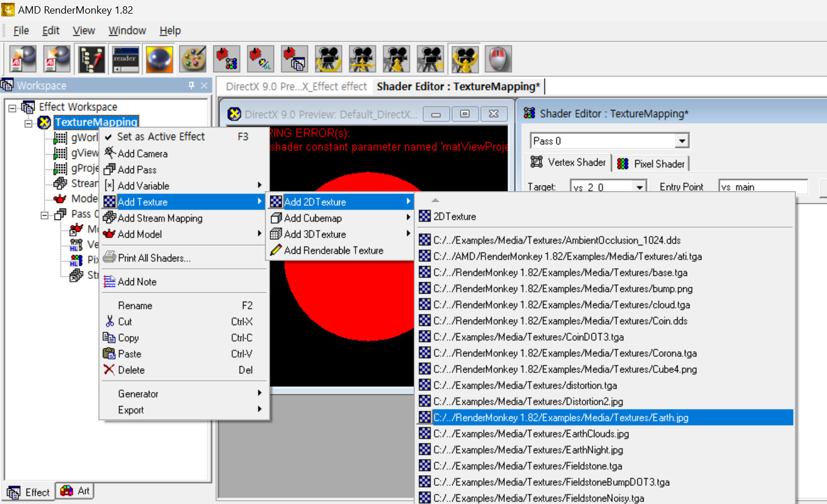Choose Cut from context menu

(x=183, y=321)
